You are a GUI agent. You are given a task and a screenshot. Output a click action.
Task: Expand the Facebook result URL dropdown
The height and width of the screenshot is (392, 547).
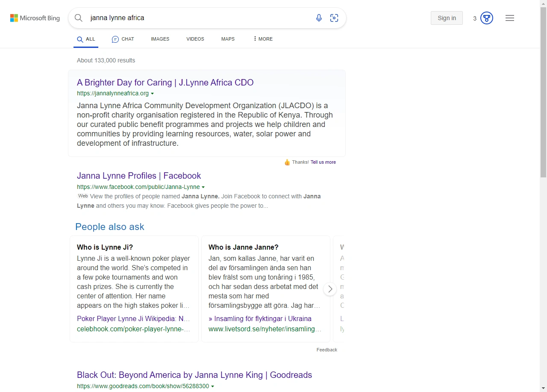[x=204, y=187]
